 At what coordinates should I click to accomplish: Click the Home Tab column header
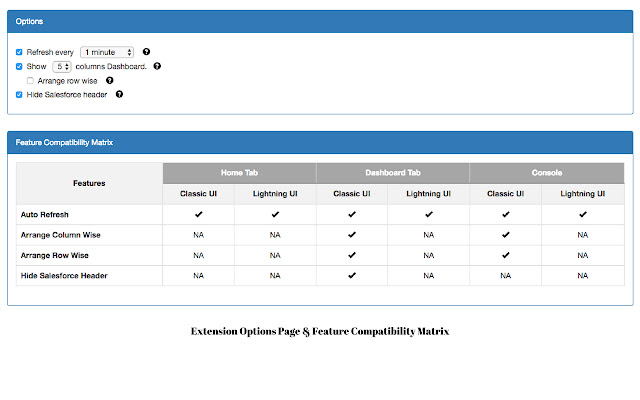(x=239, y=173)
